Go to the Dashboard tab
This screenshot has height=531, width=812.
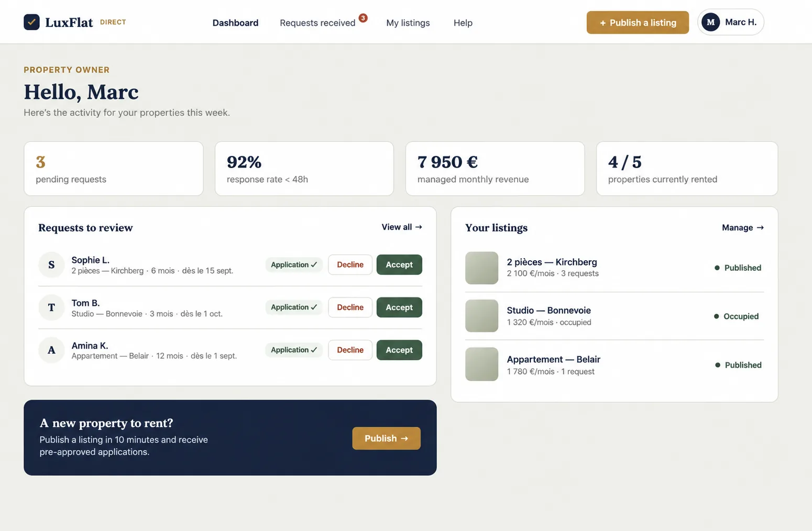pyautogui.click(x=235, y=23)
